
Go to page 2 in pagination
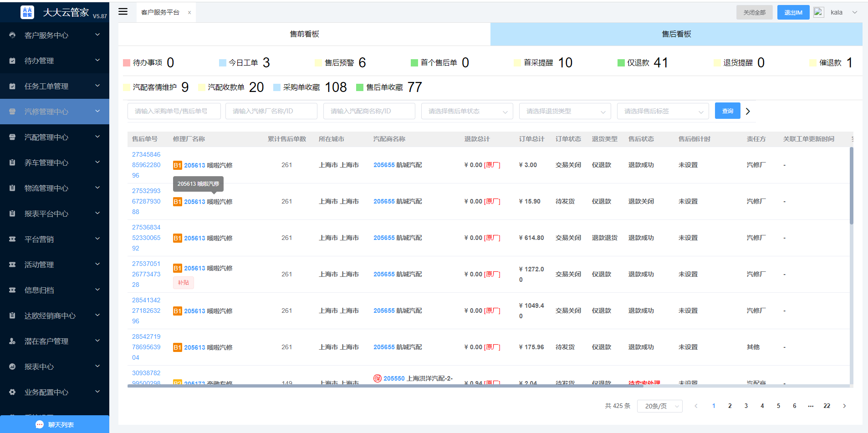pyautogui.click(x=730, y=406)
